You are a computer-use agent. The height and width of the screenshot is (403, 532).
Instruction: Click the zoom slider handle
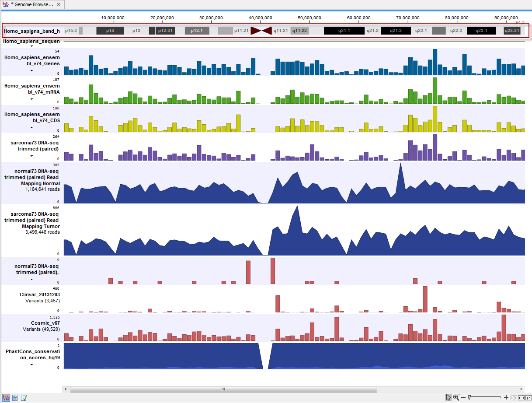pos(469,397)
